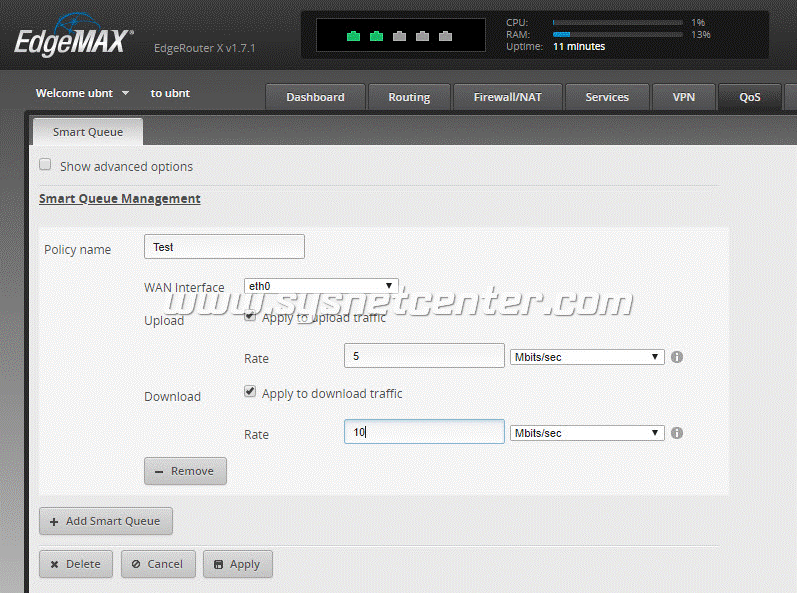Click the CPU usage bar

pos(618,22)
